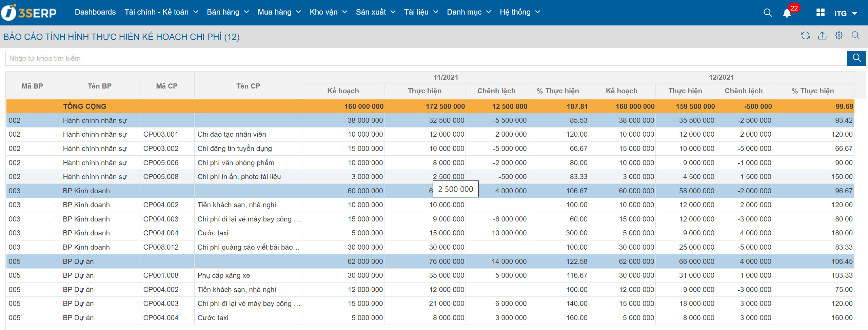Open notifications bell with 22 badge
The height and width of the screenshot is (330, 868).
(787, 13)
